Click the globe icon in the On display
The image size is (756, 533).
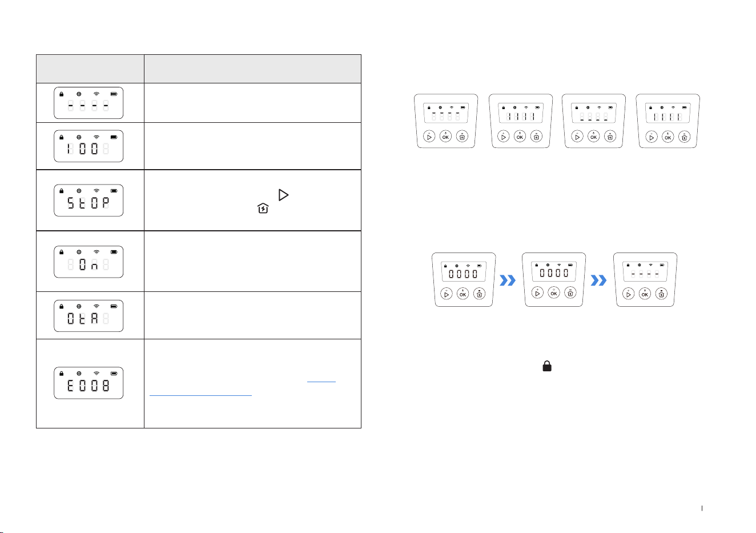[x=79, y=252]
